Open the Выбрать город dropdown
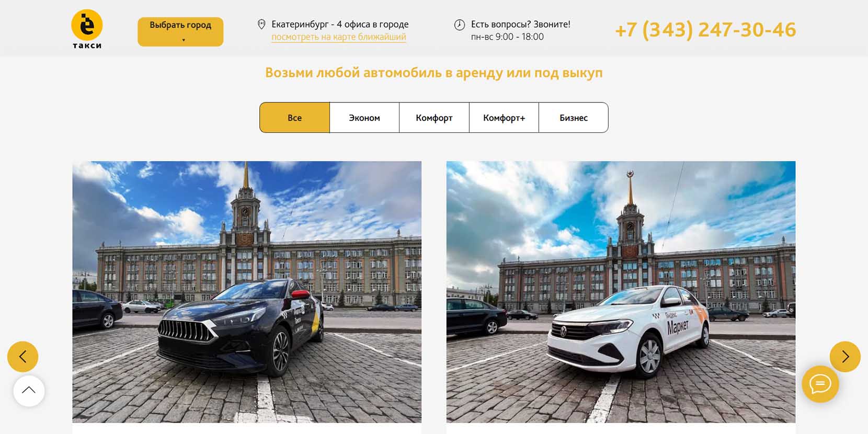Image resolution: width=868 pixels, height=434 pixels. click(180, 31)
